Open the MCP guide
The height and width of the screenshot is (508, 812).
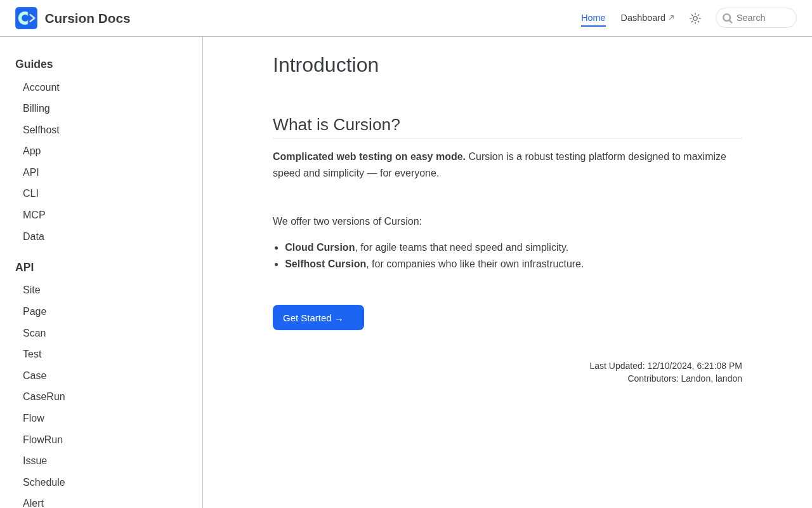[34, 215]
